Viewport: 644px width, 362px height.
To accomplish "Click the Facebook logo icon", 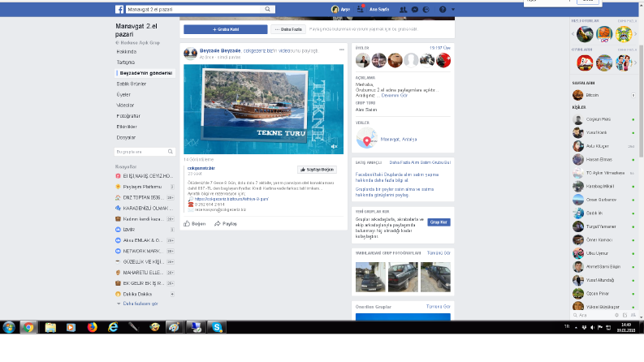I will (119, 9).
